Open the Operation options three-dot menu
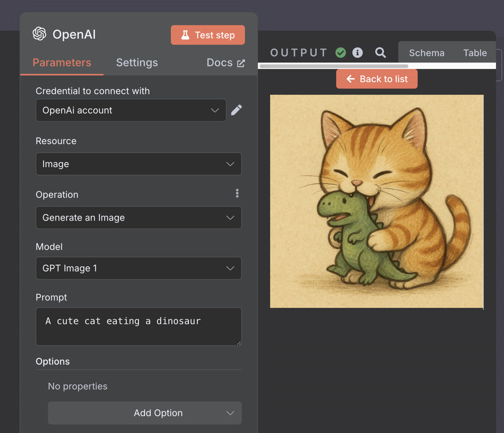The image size is (504, 433). click(x=237, y=193)
